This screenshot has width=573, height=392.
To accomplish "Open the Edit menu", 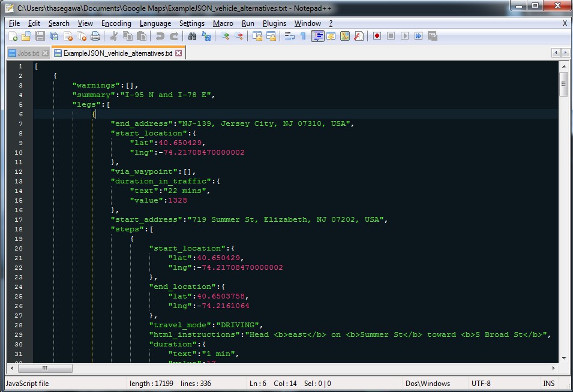I will 34,23.
